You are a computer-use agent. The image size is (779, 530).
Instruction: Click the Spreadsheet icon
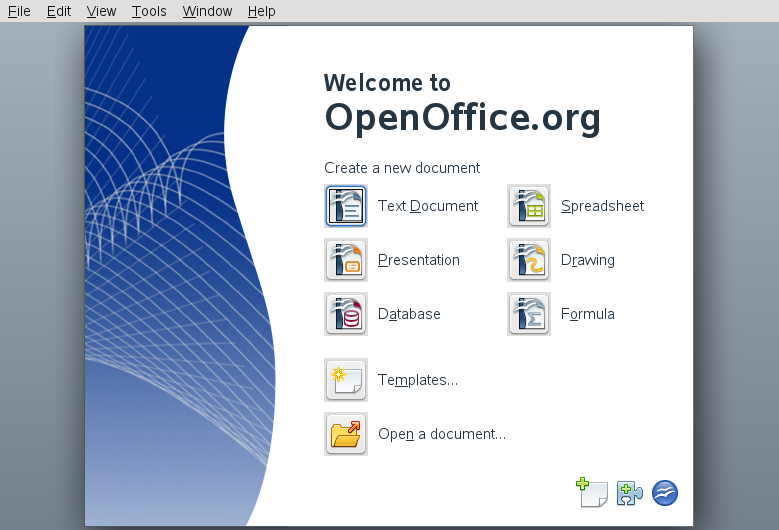[529, 206]
